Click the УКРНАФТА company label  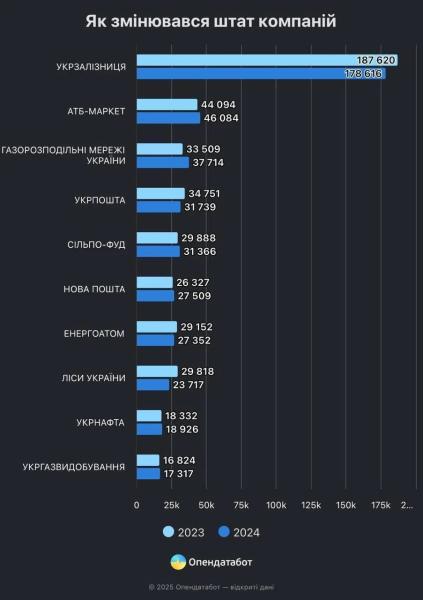pos(101,422)
